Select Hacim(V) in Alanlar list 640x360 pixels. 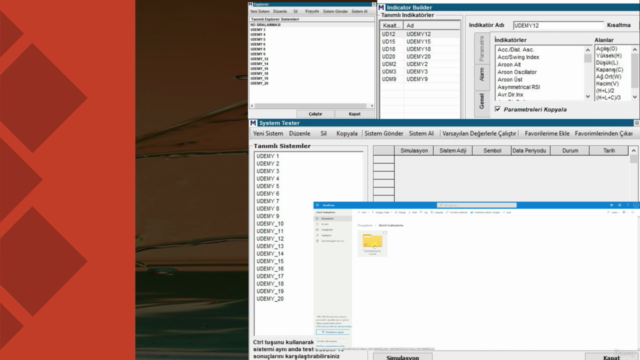607,84
